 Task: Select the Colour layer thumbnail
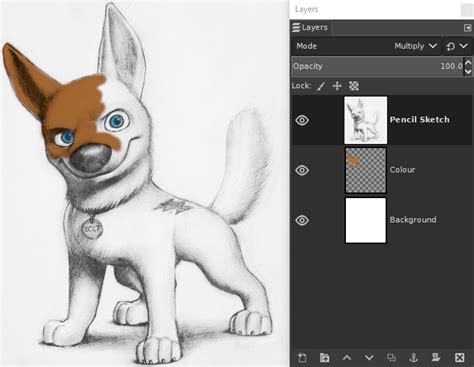[x=366, y=170]
